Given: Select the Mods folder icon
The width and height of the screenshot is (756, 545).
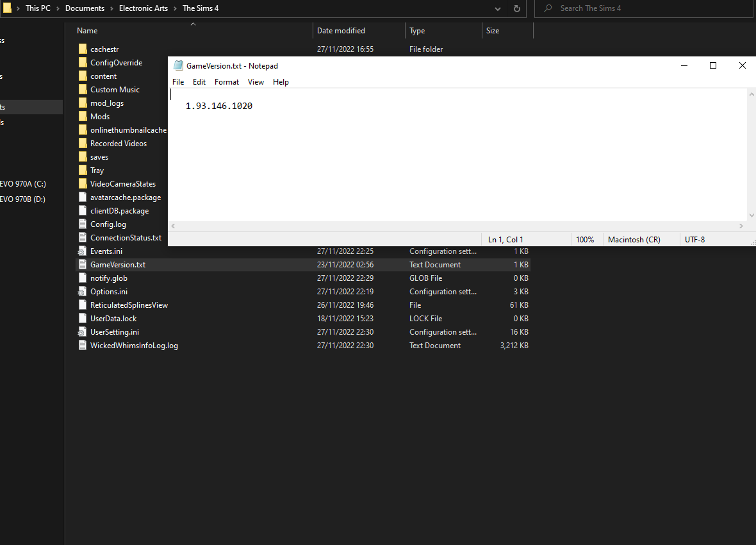Looking at the screenshot, I should point(83,116).
